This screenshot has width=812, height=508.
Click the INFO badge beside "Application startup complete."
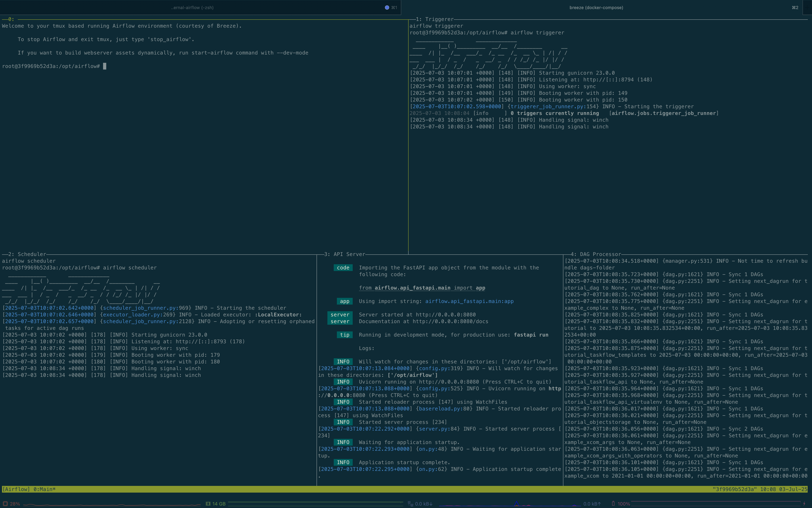point(343,462)
